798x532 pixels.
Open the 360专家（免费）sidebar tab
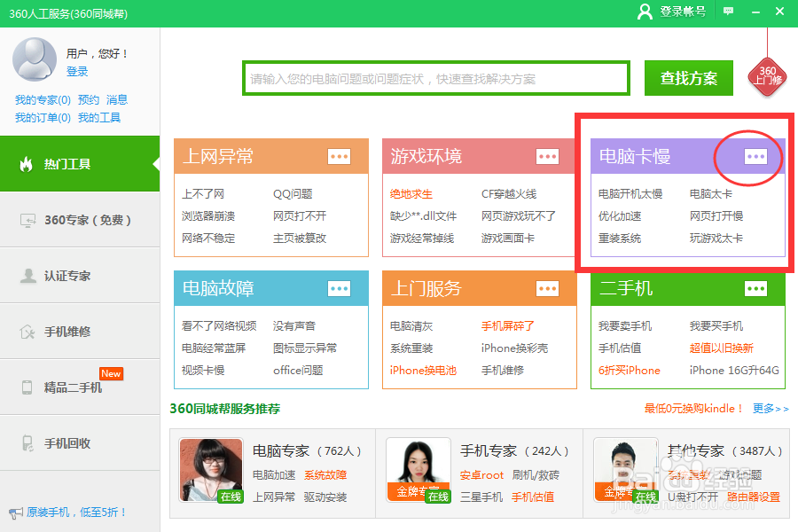(x=80, y=220)
